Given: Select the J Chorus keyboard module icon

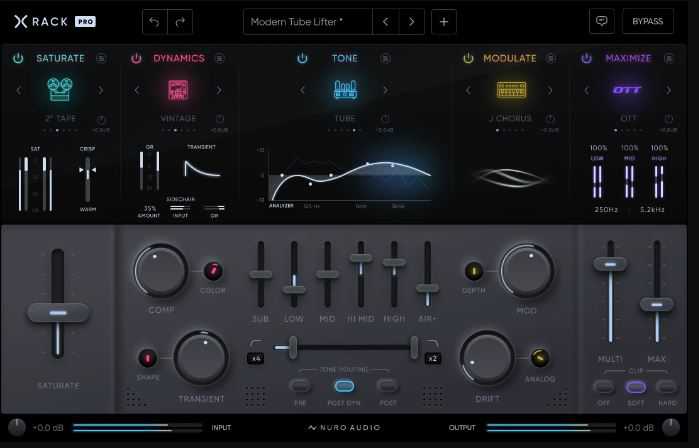Looking at the screenshot, I should tap(511, 90).
